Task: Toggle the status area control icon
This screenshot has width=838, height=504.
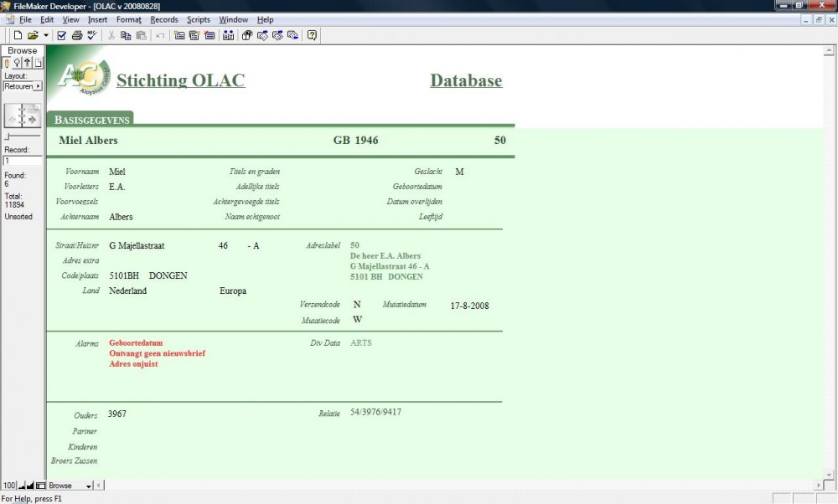Action: click(x=40, y=486)
